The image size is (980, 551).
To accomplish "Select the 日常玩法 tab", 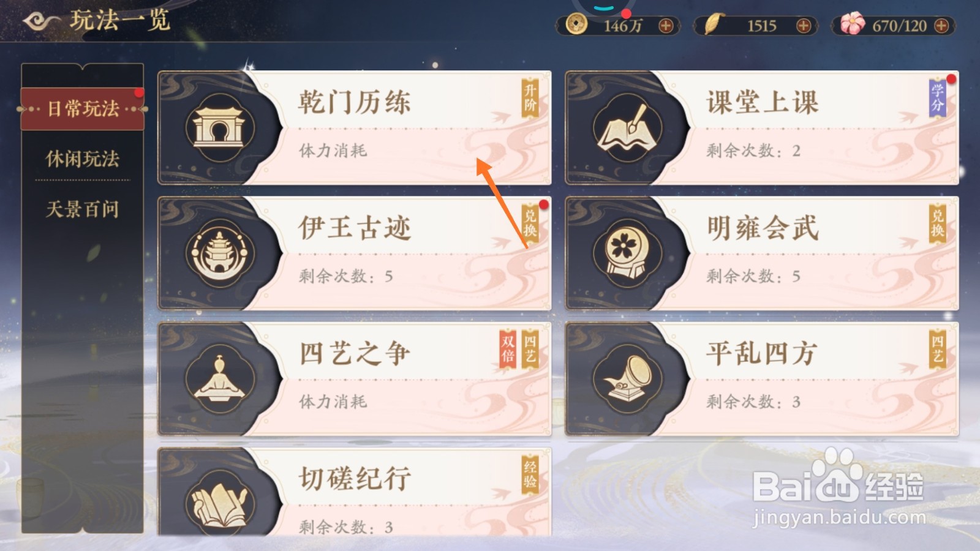I will tap(83, 109).
